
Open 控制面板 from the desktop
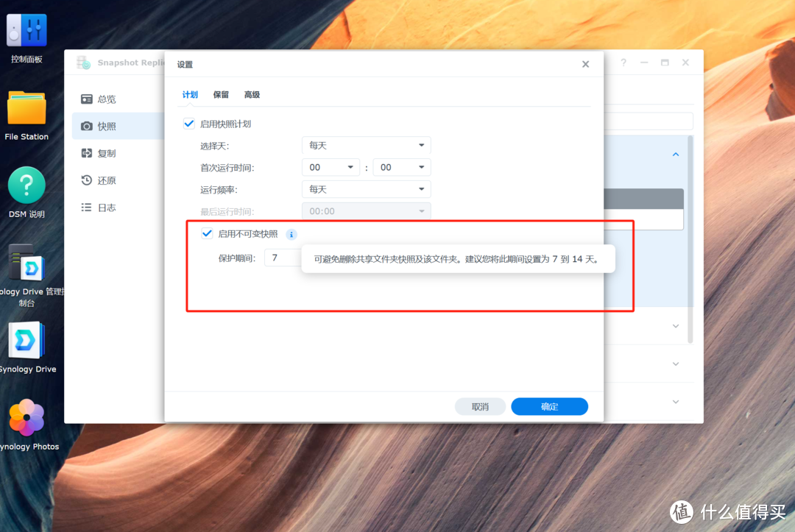point(26,29)
